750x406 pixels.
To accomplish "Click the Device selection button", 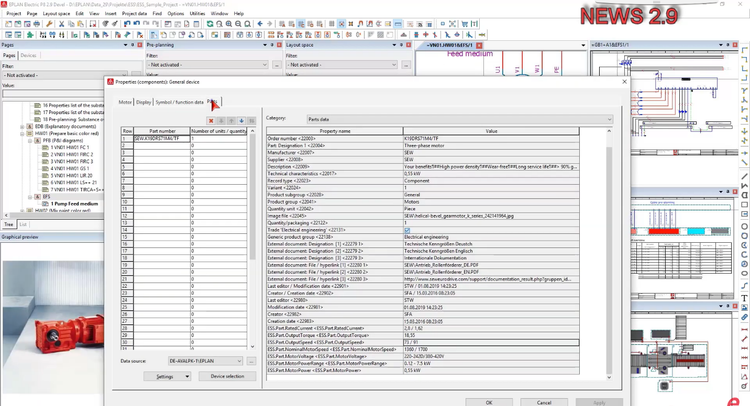I will tap(227, 376).
